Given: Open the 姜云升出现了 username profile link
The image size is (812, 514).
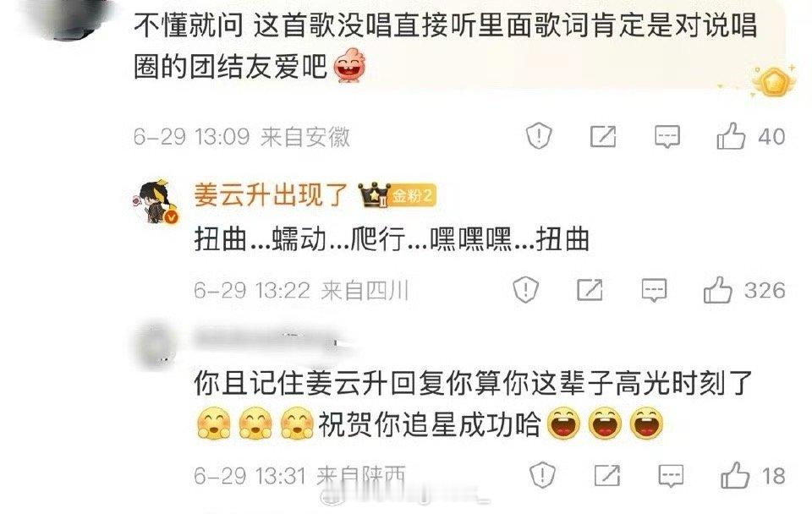Looking at the screenshot, I should (x=271, y=195).
